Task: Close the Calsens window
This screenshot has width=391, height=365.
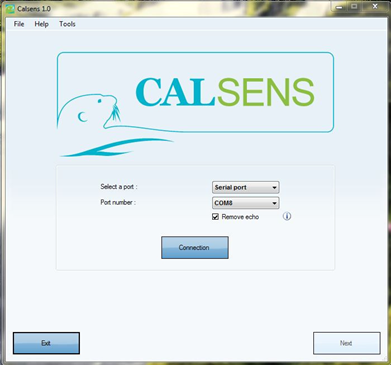Action: click(x=375, y=7)
